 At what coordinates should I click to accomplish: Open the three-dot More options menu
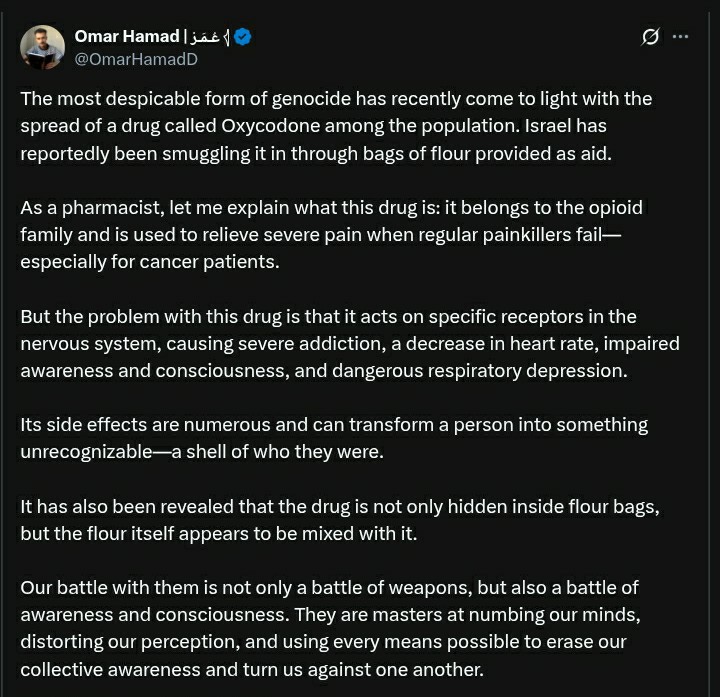[x=680, y=37]
